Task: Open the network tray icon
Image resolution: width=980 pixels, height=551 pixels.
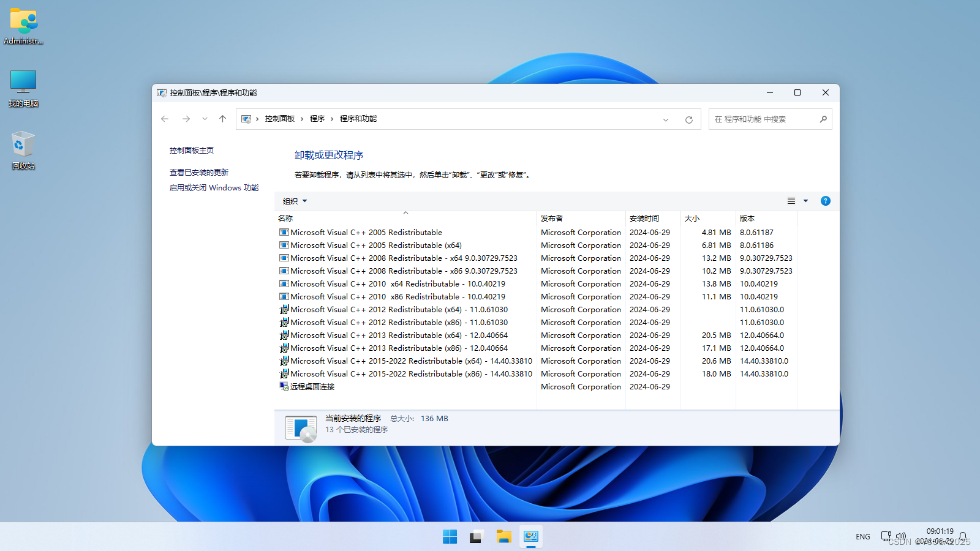Action: [x=886, y=536]
